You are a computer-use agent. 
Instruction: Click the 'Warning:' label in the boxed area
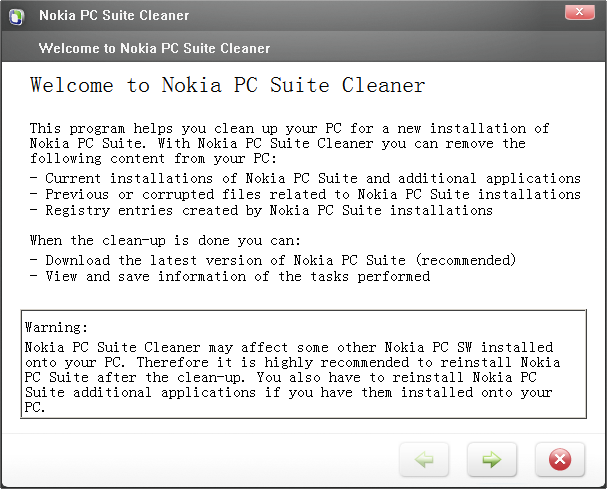click(57, 327)
